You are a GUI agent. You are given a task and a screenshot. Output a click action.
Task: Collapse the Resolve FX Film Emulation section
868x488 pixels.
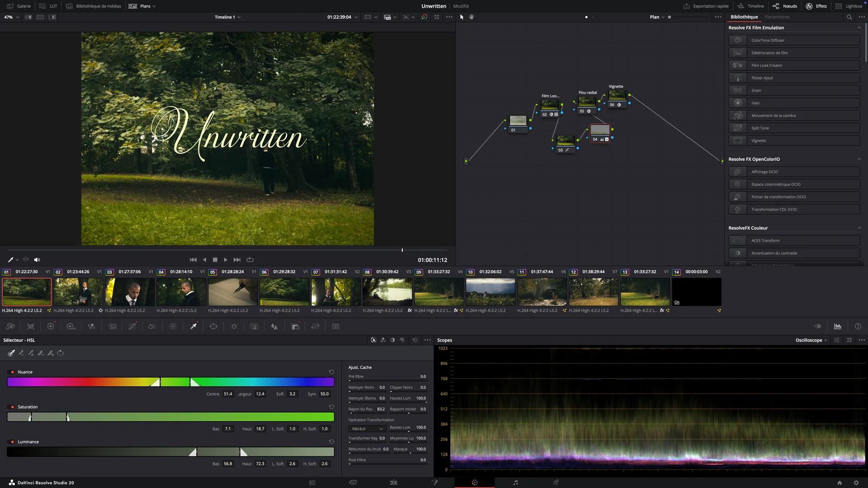[x=859, y=28]
